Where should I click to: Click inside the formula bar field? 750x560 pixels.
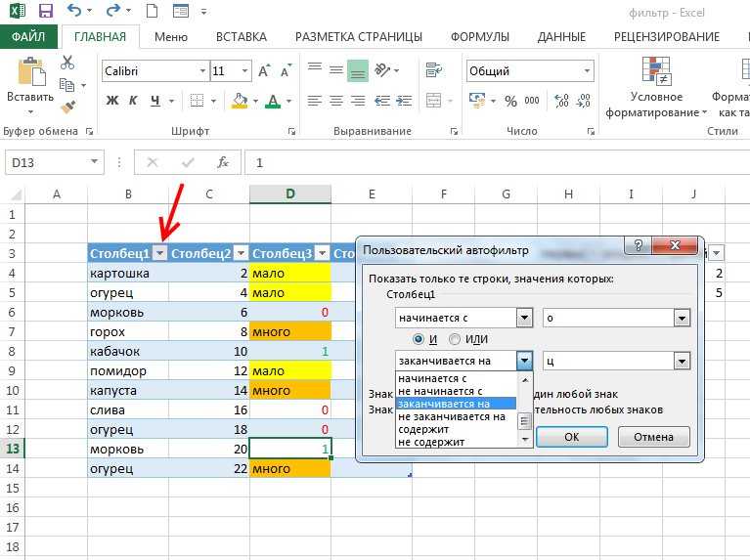[498, 162]
